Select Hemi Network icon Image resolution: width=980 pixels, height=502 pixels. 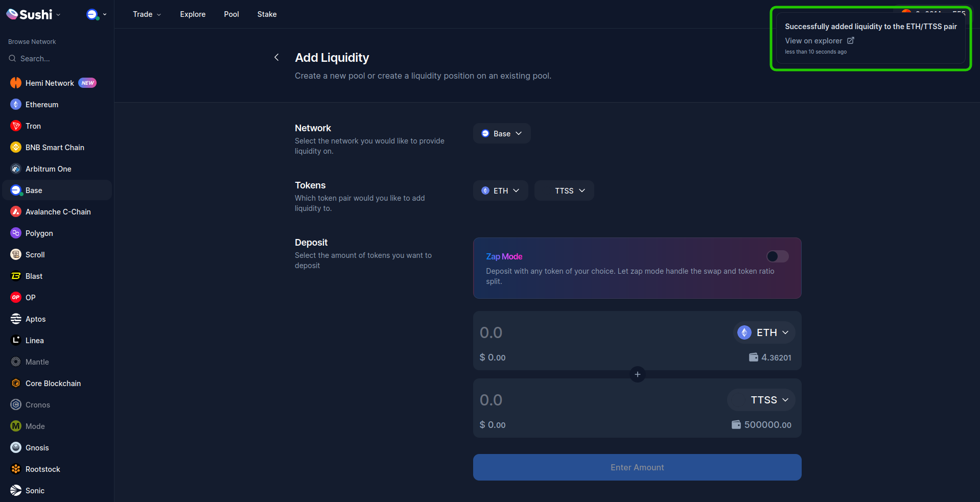(x=16, y=83)
